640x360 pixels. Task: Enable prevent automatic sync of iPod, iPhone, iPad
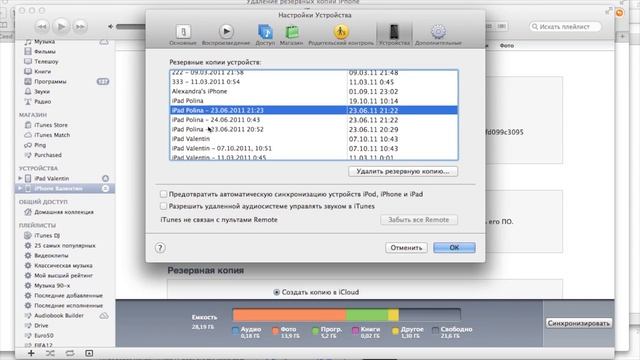[x=164, y=194]
